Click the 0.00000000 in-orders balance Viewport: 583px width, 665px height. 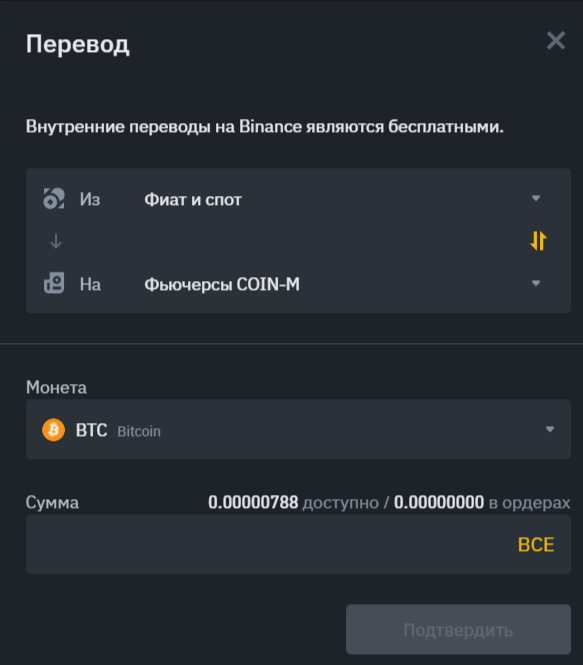439,502
